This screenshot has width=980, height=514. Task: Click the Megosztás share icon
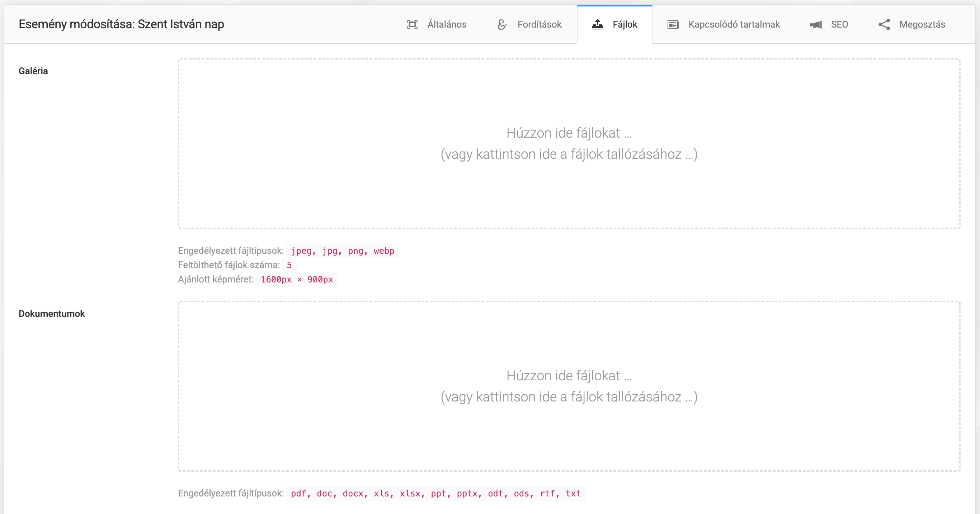coord(884,24)
